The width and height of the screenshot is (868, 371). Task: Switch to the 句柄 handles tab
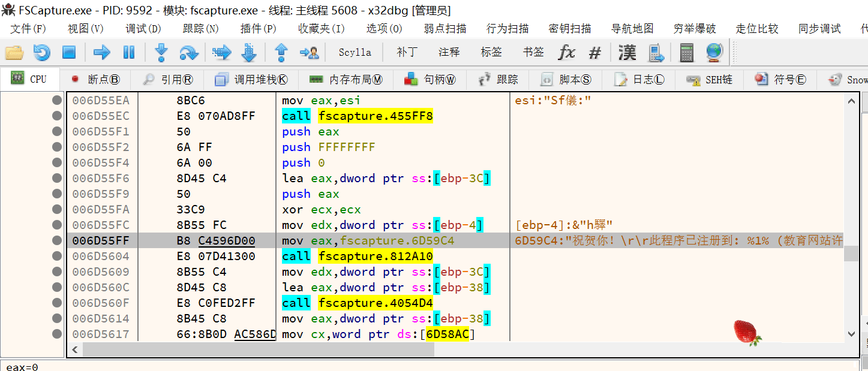point(430,79)
